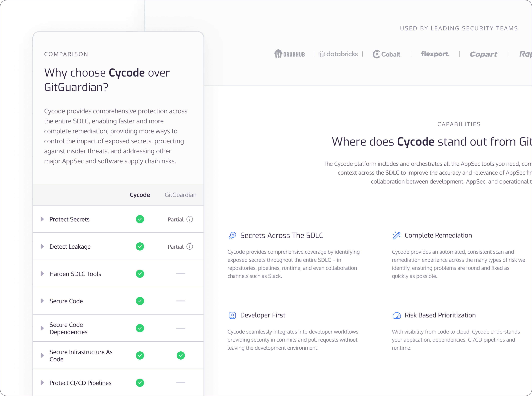Viewport: 532px width, 396px height.
Task: Expand the Harden SDLC Tools row
Action: click(x=42, y=274)
